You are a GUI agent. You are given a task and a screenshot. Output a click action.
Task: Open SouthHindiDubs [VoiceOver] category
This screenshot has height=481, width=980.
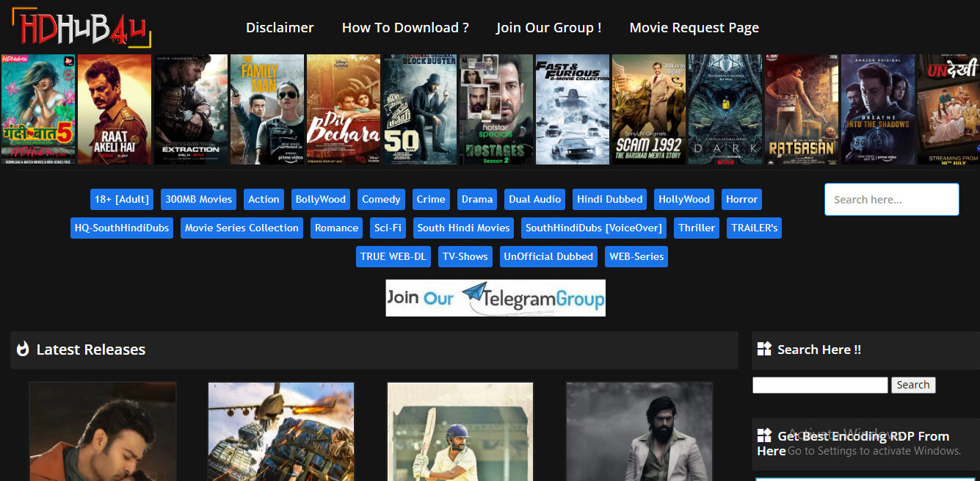point(594,228)
